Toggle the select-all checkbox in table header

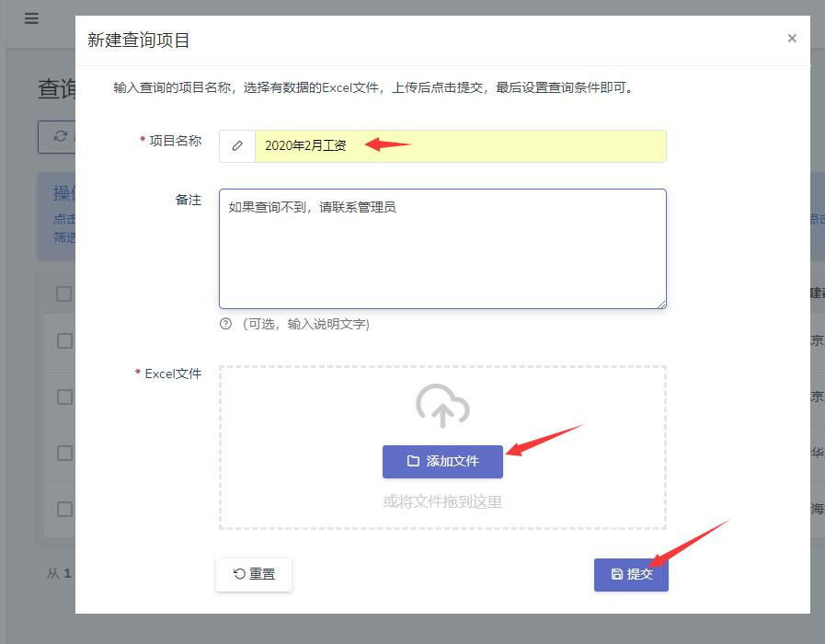click(x=63, y=293)
